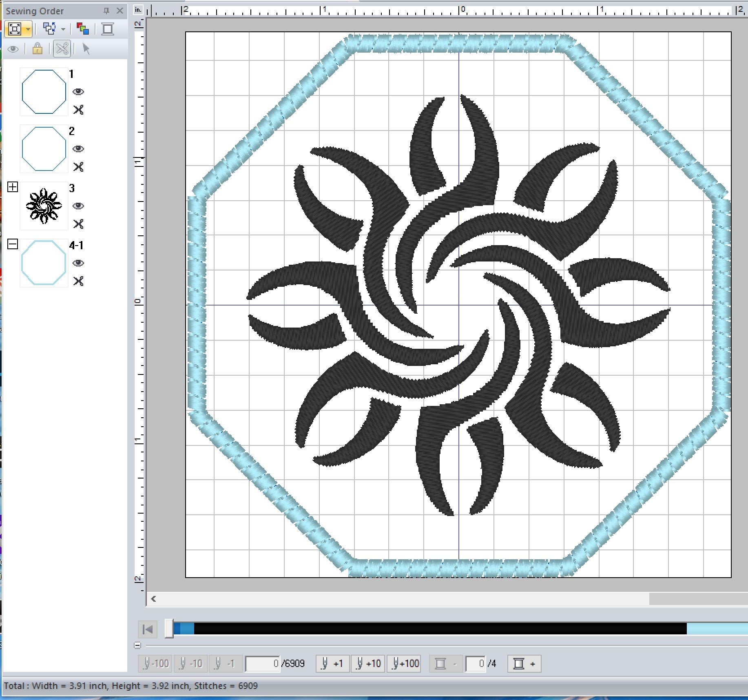Step forward +10 stitches
The width and height of the screenshot is (748, 700).
click(368, 664)
